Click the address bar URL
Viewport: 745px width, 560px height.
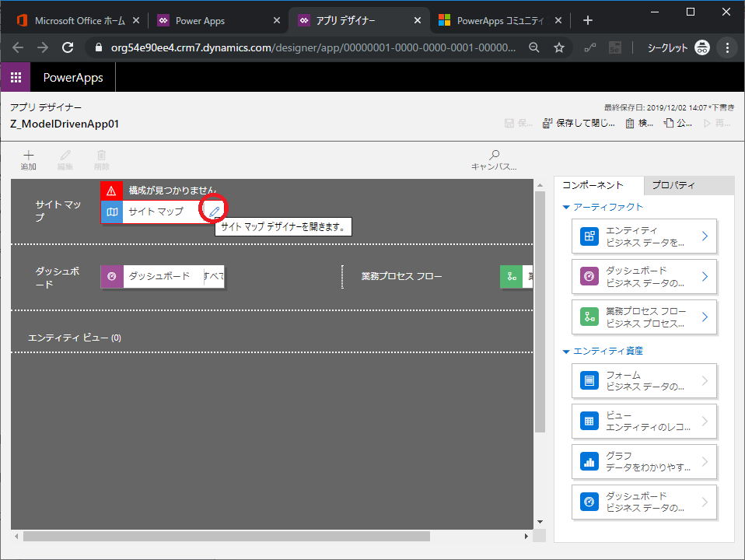(313, 47)
